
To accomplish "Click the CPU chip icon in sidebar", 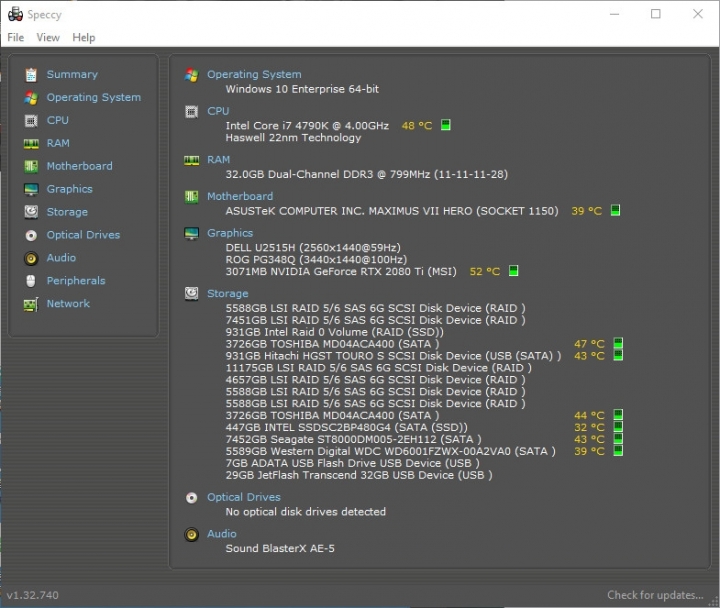I will (x=31, y=120).
